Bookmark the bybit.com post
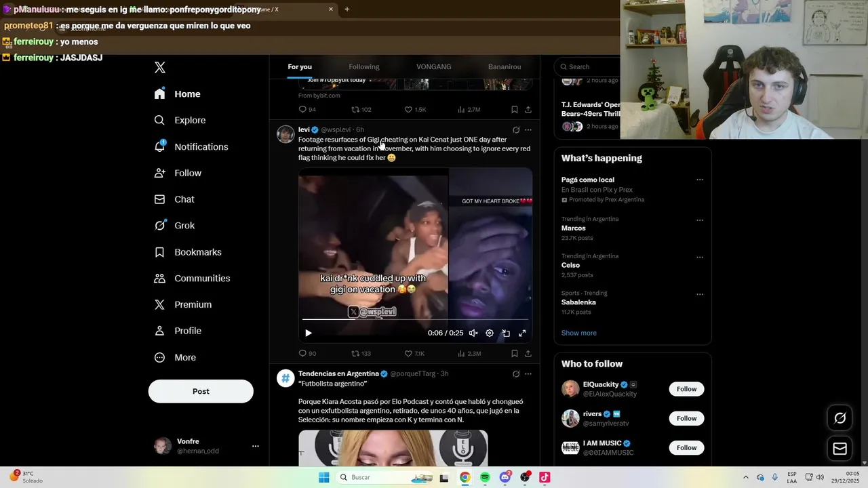The height and width of the screenshot is (488, 868). pyautogui.click(x=515, y=109)
